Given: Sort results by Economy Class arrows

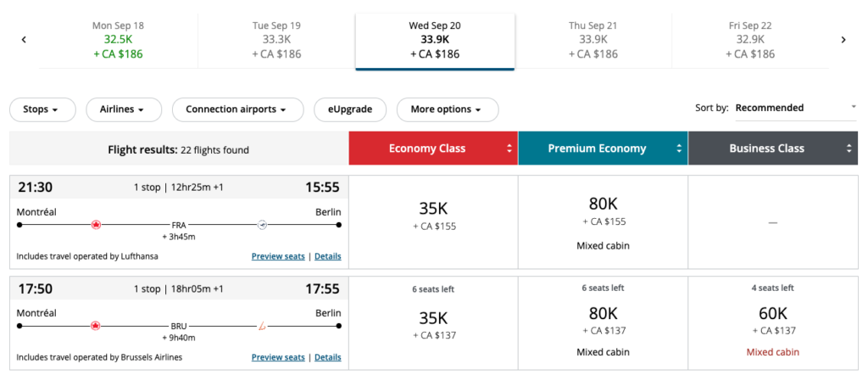Looking at the screenshot, I should pos(509,148).
